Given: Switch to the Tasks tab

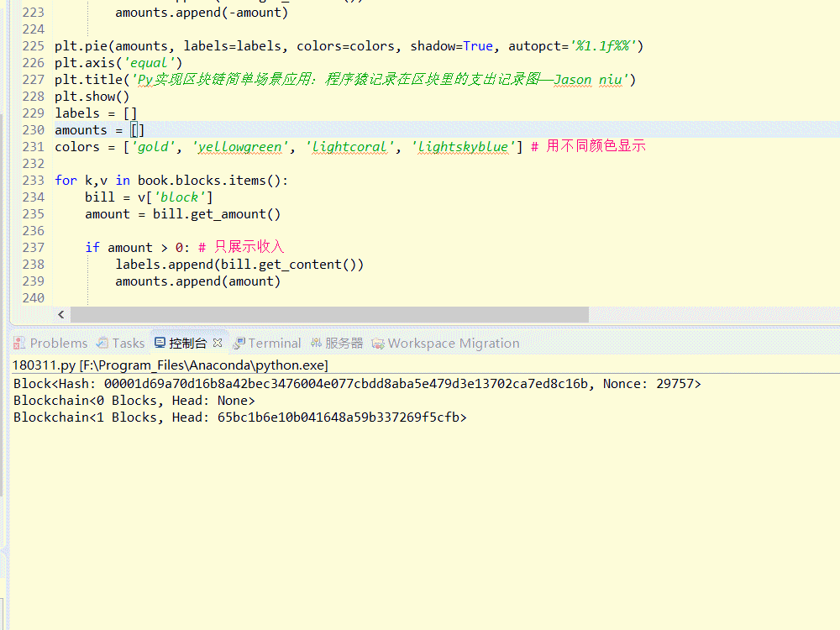Looking at the screenshot, I should (120, 344).
